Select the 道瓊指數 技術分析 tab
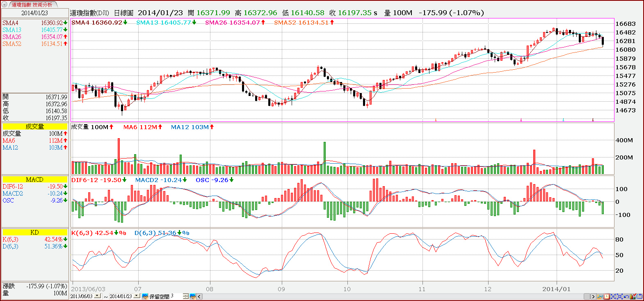This screenshot has height=301, width=644. click(x=32, y=5)
